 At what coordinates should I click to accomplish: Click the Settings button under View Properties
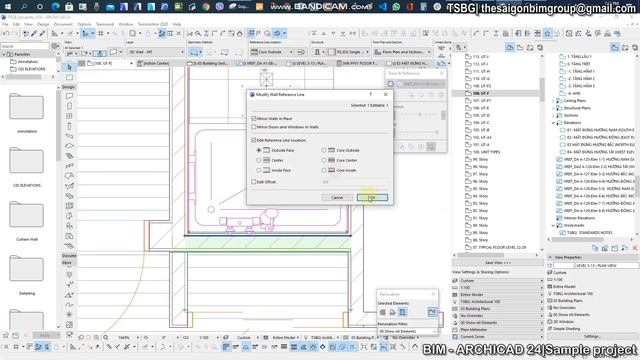(x=592, y=336)
